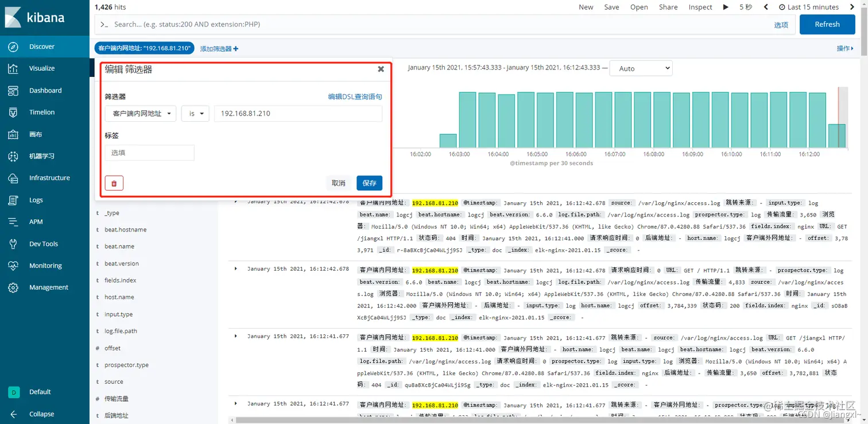Expand the first log entry row
Screen dimensions: 868x424
(236, 202)
